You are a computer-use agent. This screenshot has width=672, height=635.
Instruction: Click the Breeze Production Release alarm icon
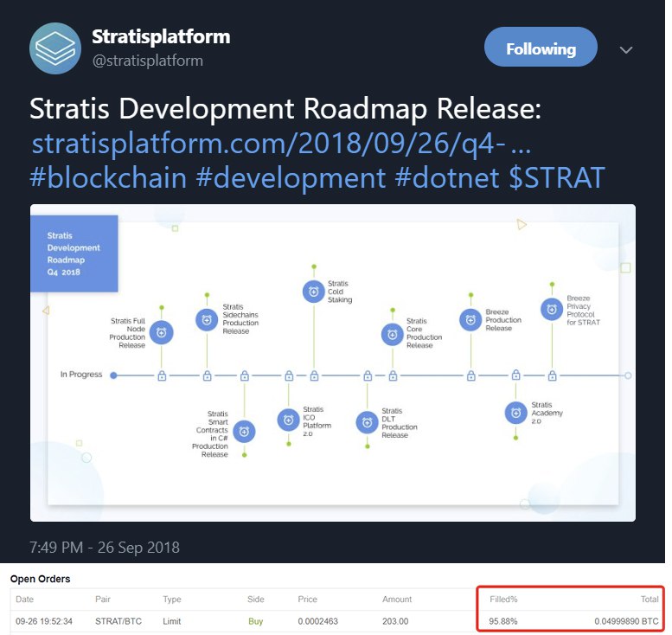click(x=470, y=320)
